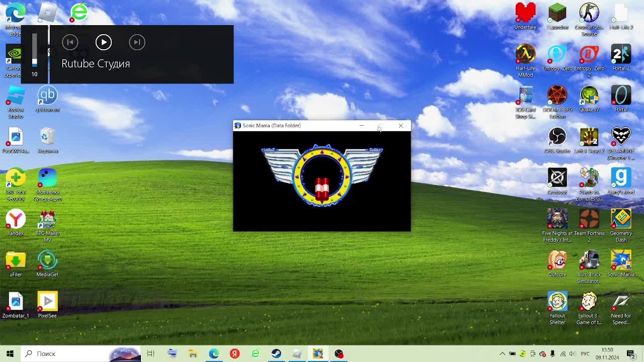Open Garry's Mod desktop icon
Image resolution: width=644 pixels, height=362 pixels.
621,182
